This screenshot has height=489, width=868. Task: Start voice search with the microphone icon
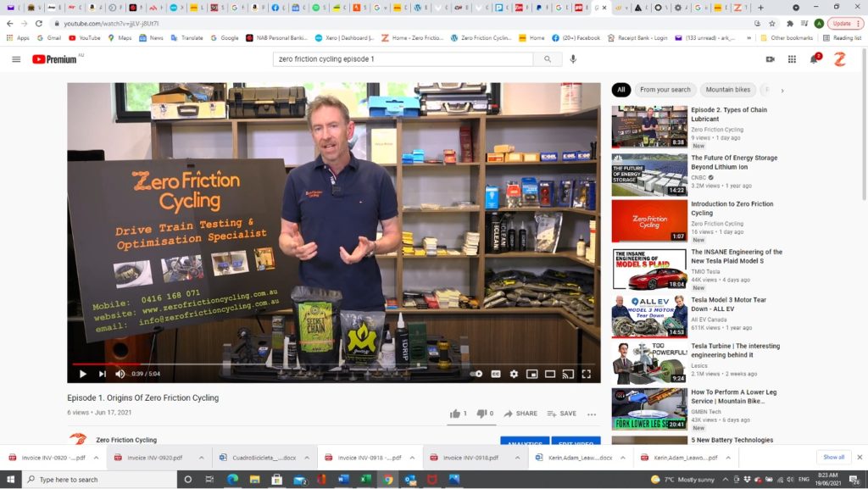[573, 59]
